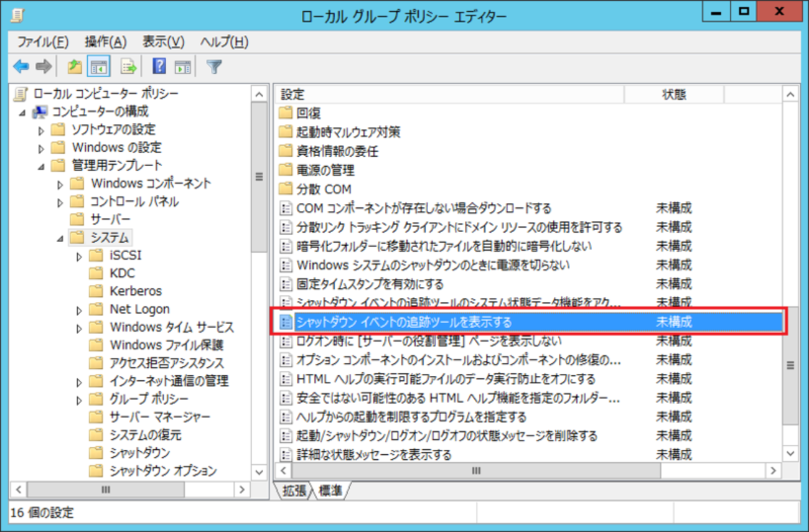Image resolution: width=809 pixels, height=532 pixels.
Task: Switch to the 標準 tab
Action: [330, 490]
